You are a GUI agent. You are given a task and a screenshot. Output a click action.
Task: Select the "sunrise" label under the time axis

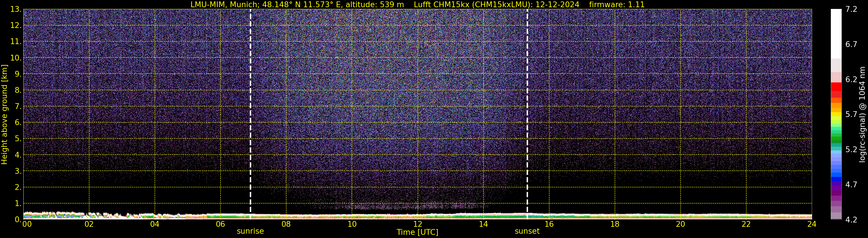[250, 231]
